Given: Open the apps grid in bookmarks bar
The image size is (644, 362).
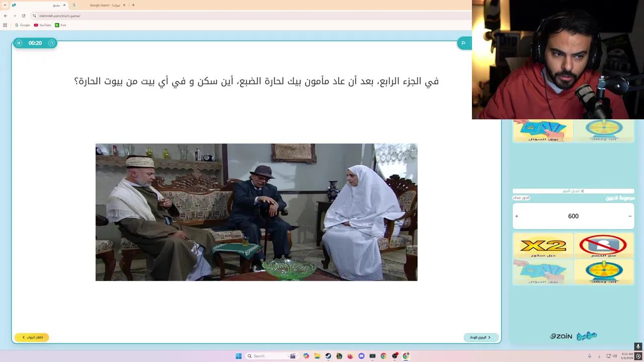Looking at the screenshot, I should tap(5, 25).
